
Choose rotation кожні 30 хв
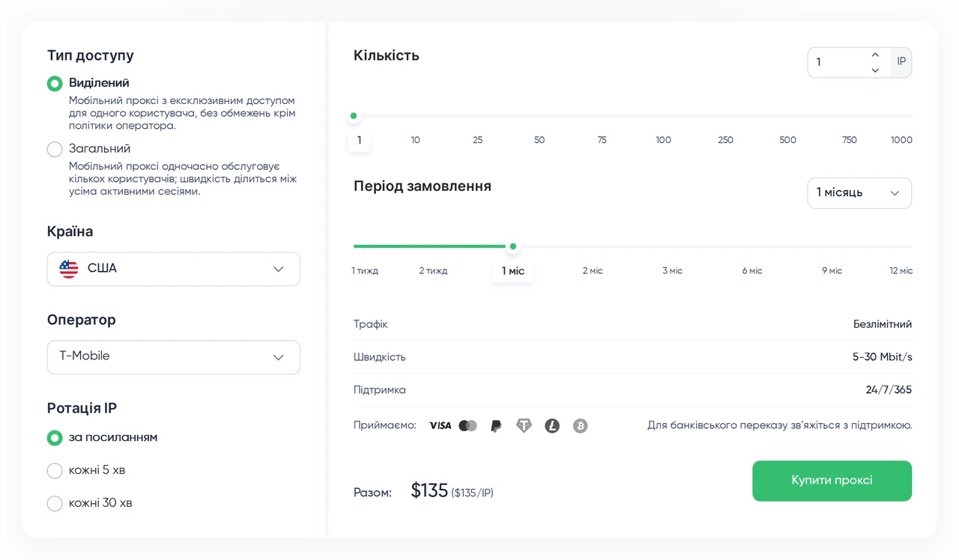pos(55,503)
